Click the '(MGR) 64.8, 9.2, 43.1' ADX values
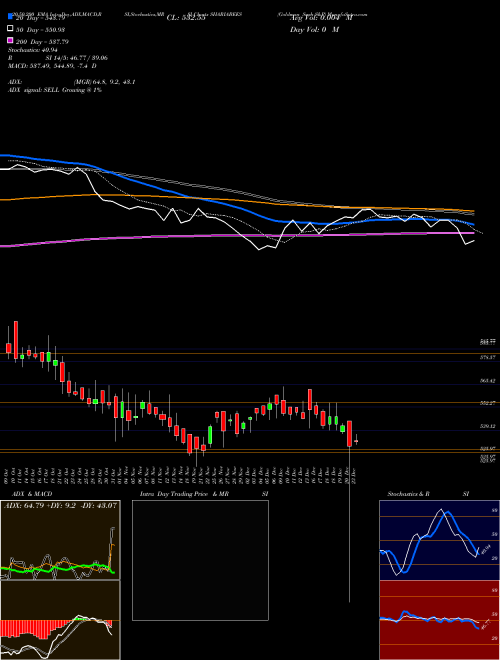Screen dimensions: 500x660 (104, 82)
